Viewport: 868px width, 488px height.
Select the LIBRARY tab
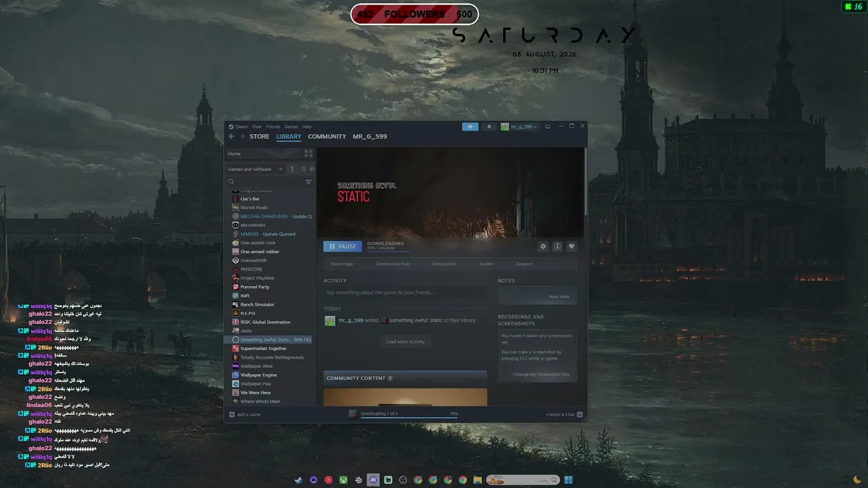pyautogui.click(x=289, y=136)
